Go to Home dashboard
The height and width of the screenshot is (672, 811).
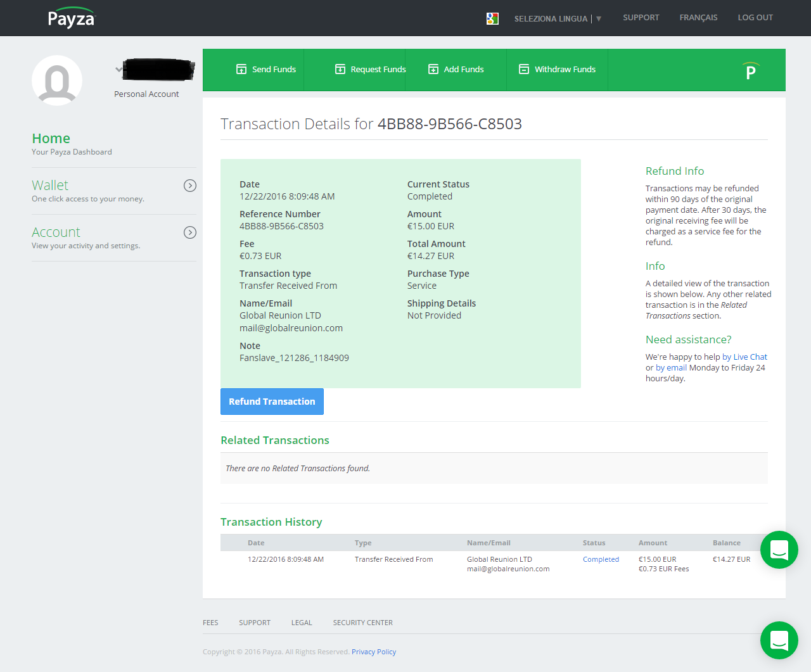coord(51,138)
